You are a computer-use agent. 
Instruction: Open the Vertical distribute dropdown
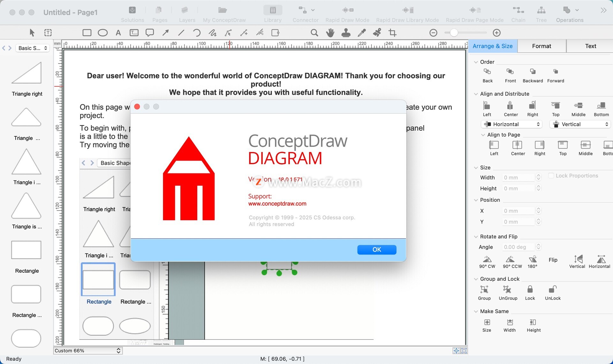[x=580, y=124]
